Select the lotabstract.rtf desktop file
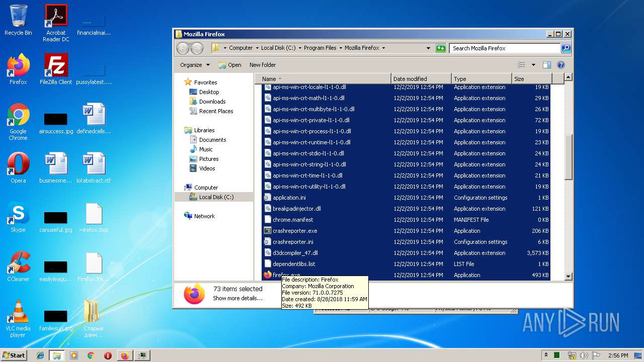 [94, 168]
